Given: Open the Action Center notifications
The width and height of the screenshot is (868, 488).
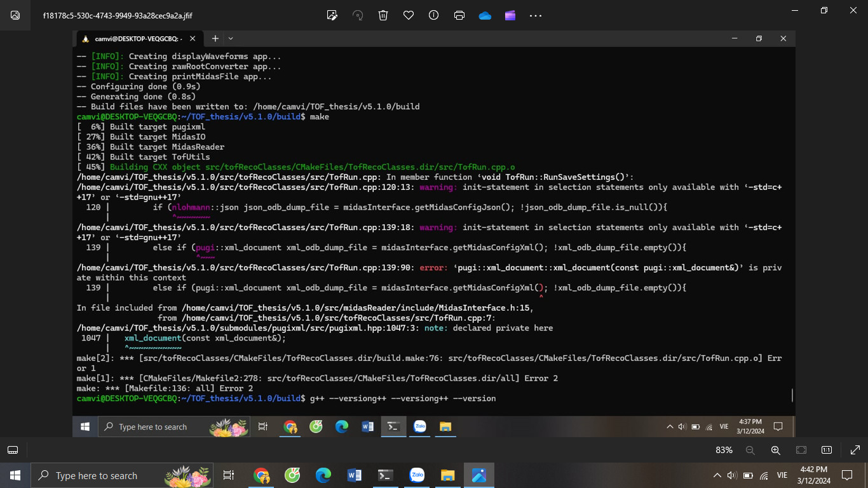Looking at the screenshot, I should pos(846,475).
